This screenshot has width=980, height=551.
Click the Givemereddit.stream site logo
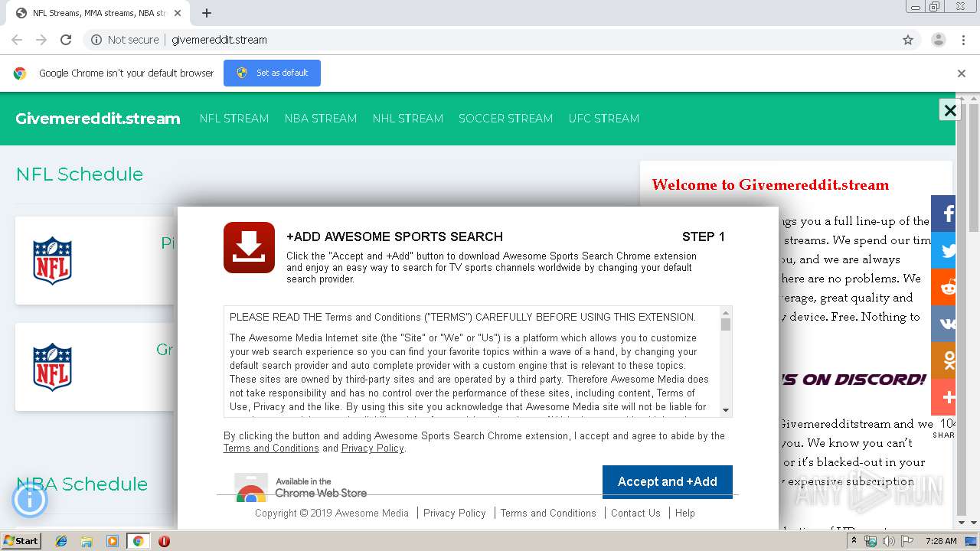point(98,119)
